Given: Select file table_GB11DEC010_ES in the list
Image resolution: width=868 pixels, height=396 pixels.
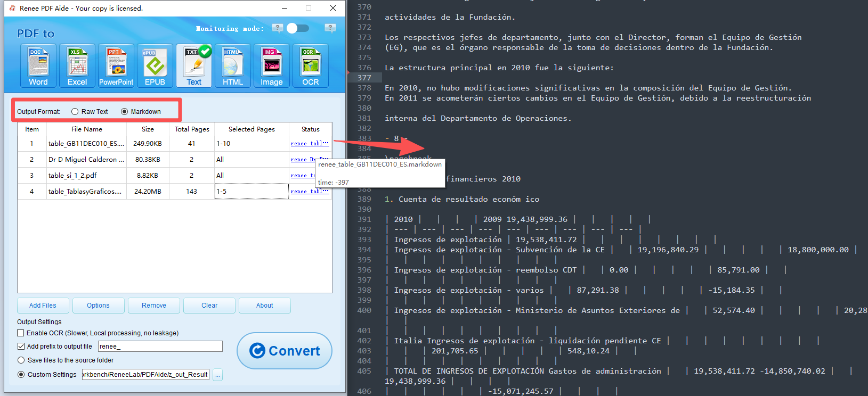Looking at the screenshot, I should tap(86, 144).
